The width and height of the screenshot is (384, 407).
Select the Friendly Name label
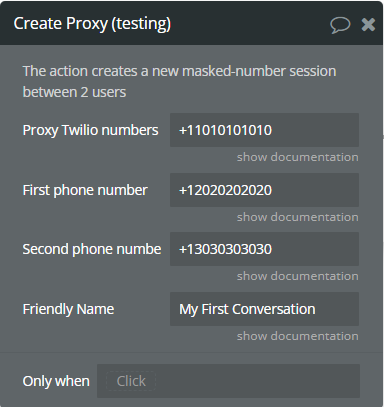pyautogui.click(x=68, y=309)
